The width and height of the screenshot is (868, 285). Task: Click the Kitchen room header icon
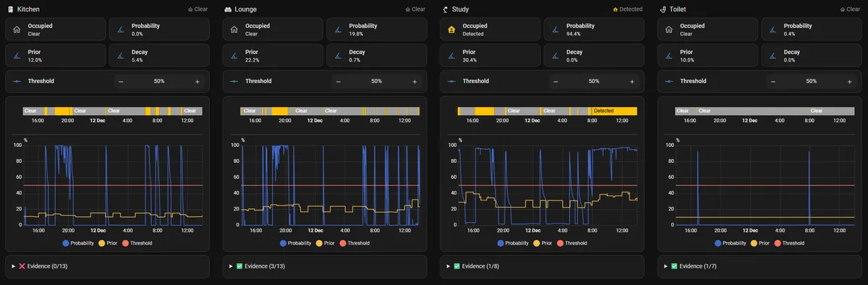(x=10, y=9)
